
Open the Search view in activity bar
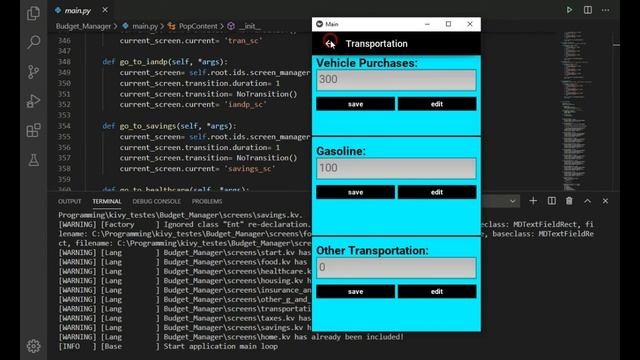[33, 42]
